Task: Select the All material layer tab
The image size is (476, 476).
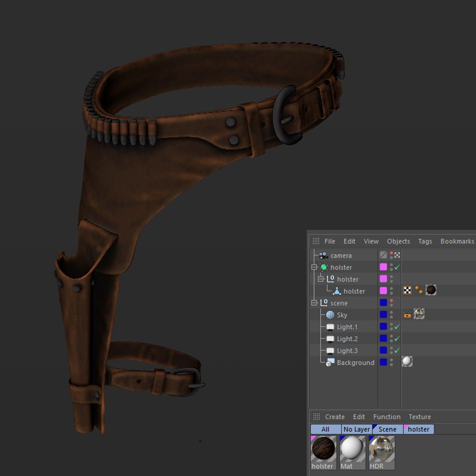Action: 326,429
